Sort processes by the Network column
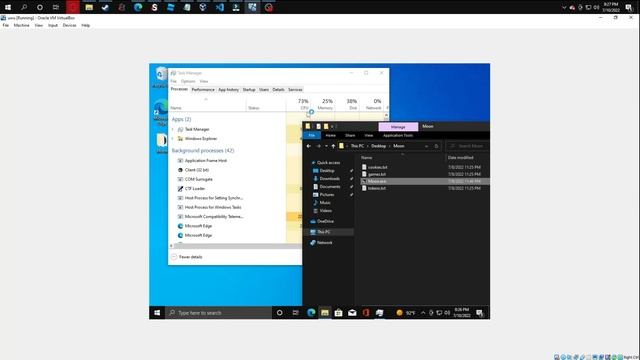 [373, 104]
